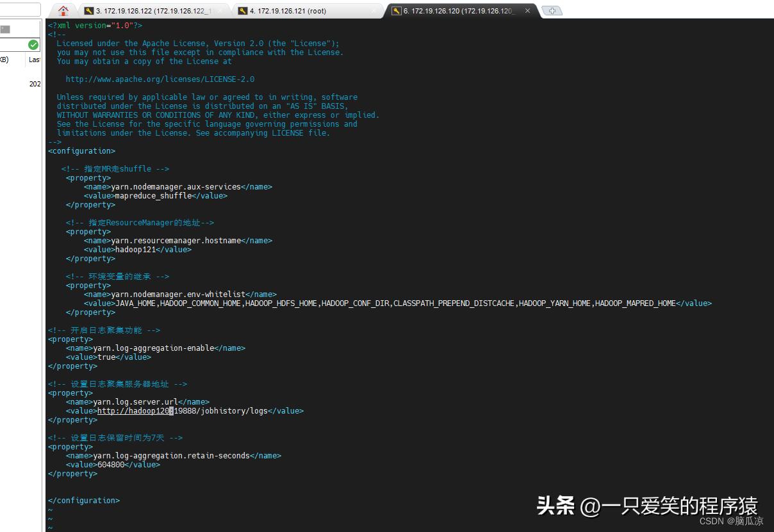774x532 pixels.
Task: Open the (KB) column header sorter
Action: point(4,60)
